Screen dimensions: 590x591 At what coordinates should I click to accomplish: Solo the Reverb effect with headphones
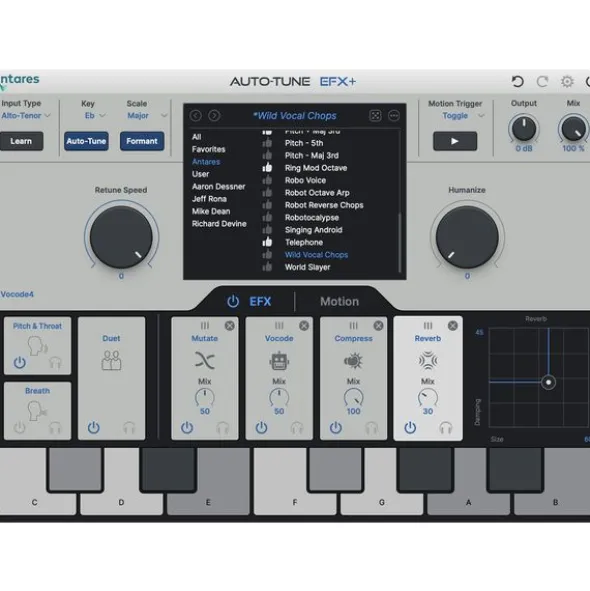[x=446, y=428]
